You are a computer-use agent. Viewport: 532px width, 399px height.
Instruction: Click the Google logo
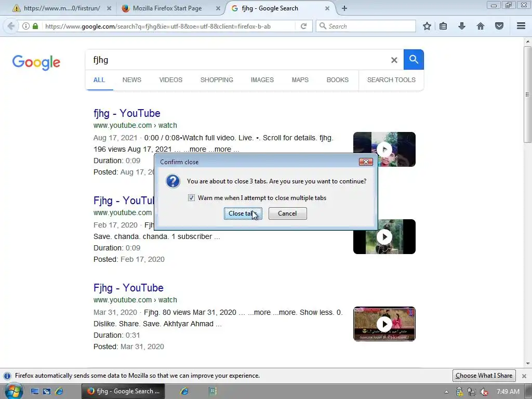click(x=36, y=62)
